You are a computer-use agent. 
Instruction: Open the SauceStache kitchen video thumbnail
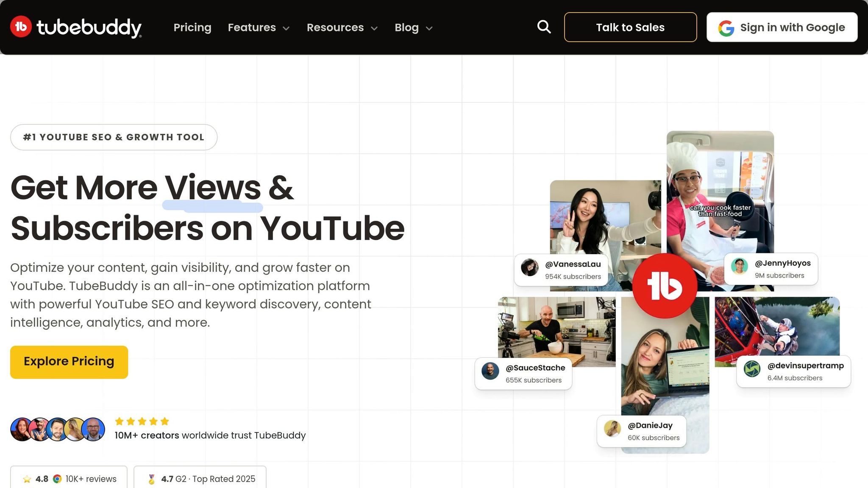[x=556, y=331]
